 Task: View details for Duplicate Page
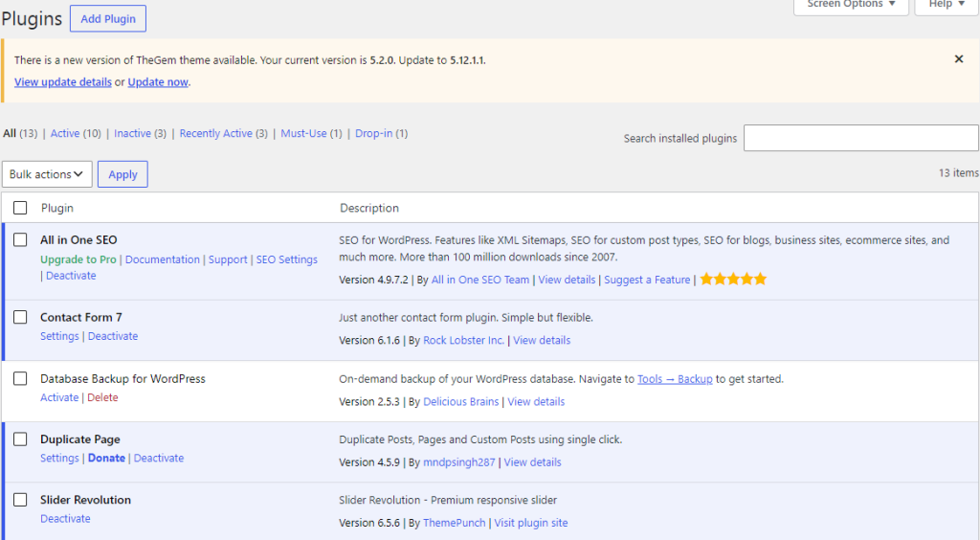[x=532, y=462]
